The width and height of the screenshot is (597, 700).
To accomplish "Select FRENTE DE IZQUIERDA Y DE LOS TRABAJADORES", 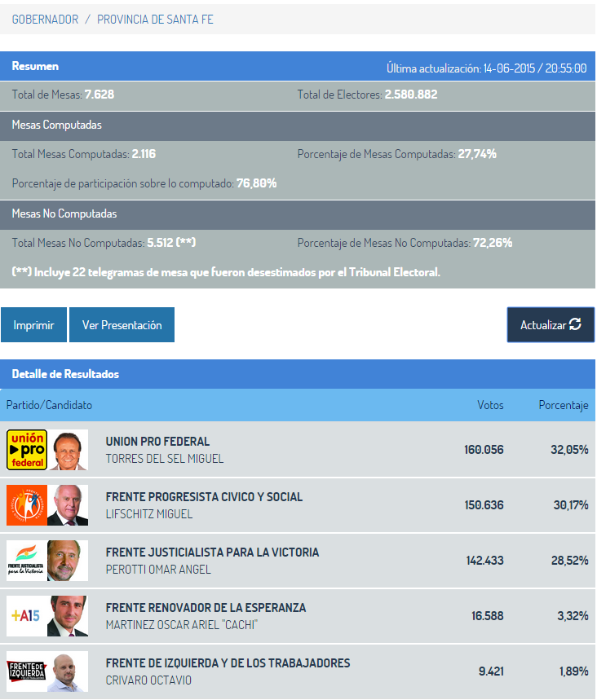I will click(x=228, y=663).
